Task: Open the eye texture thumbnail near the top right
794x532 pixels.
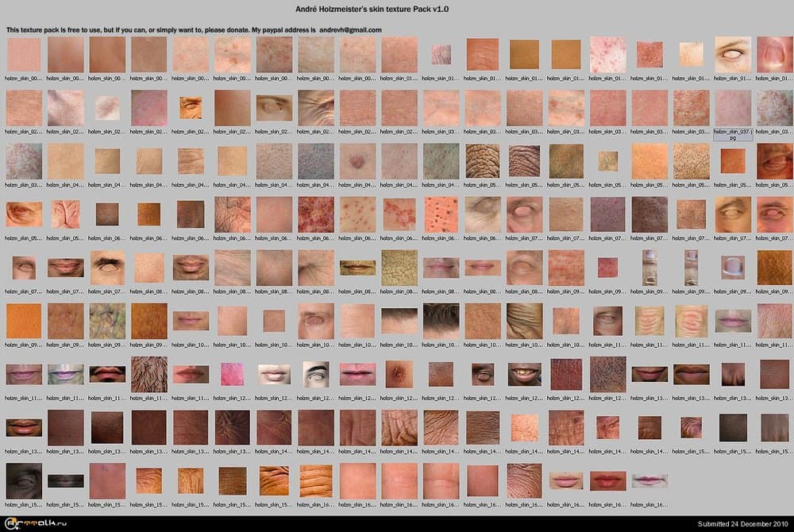Action: coord(732,56)
